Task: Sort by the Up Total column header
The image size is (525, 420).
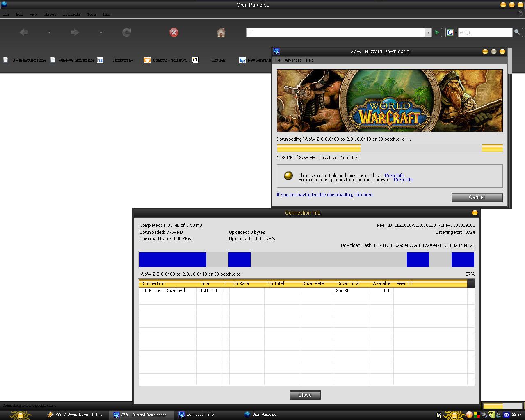Action: pos(281,283)
